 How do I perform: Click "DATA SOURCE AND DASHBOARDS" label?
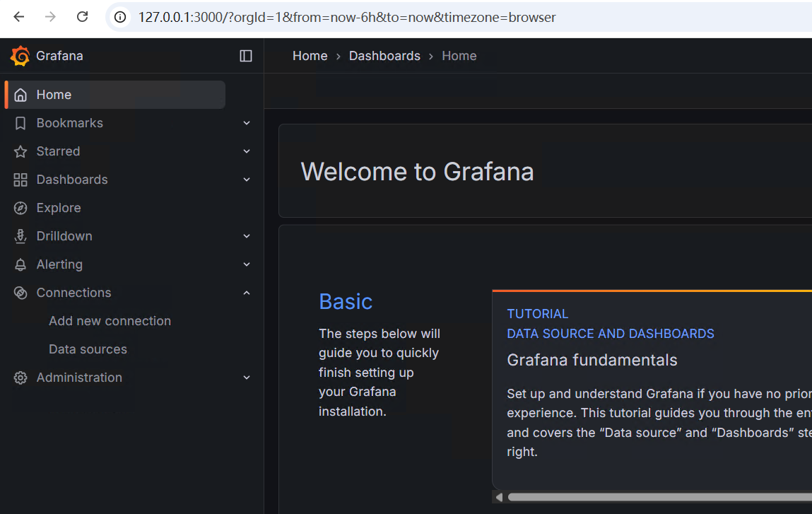tap(611, 334)
